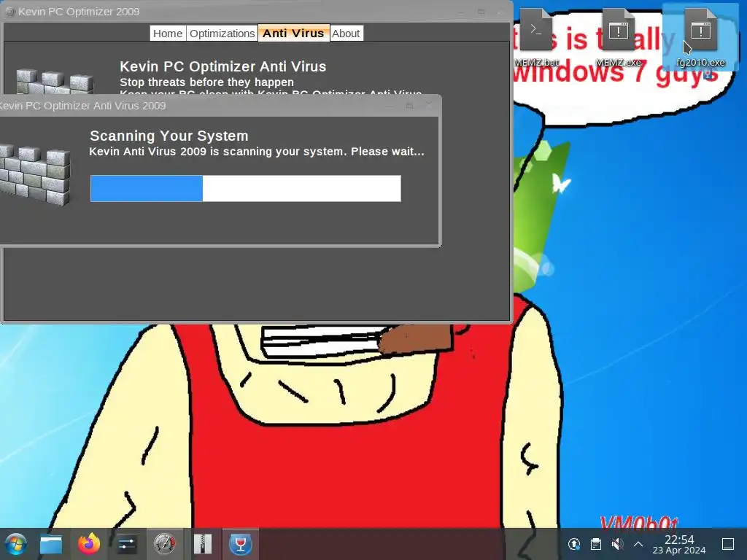Open the clipboard tray icon
Viewport: 747px width, 560px height.
(595, 544)
